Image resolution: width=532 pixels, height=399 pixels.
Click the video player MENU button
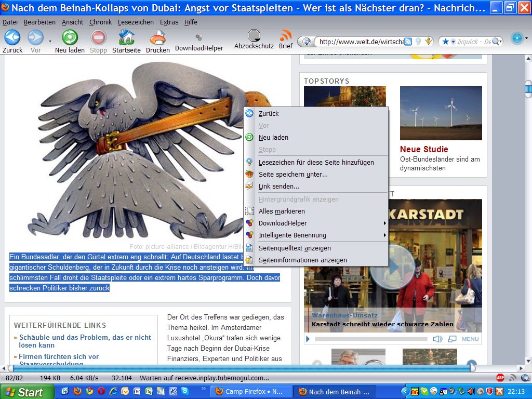click(x=470, y=339)
